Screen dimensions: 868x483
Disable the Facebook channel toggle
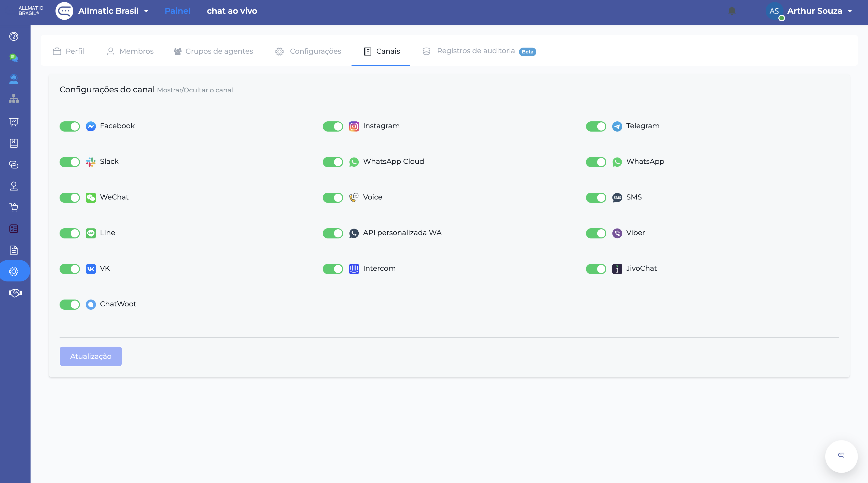coord(70,126)
